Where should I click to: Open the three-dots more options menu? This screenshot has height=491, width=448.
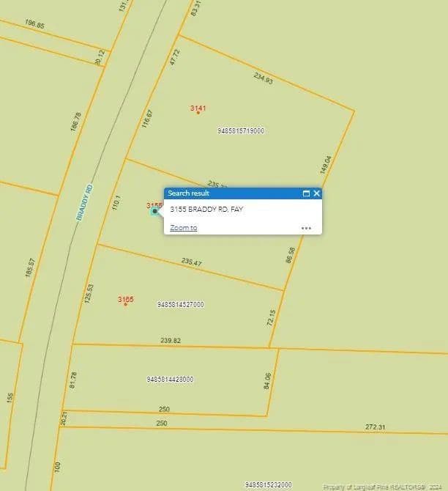pos(306,228)
